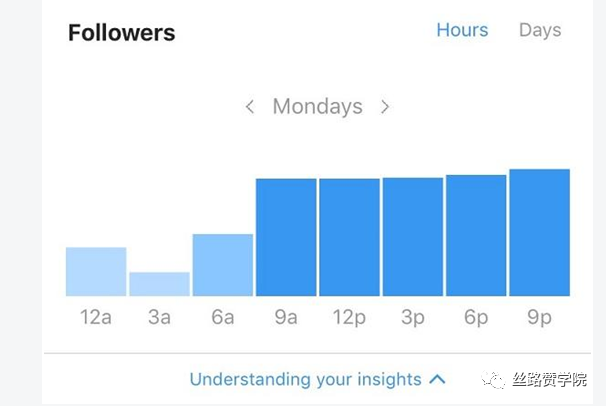Viewport: 606px width, 406px height.
Task: Tap the 3a followers bar
Action: click(159, 284)
